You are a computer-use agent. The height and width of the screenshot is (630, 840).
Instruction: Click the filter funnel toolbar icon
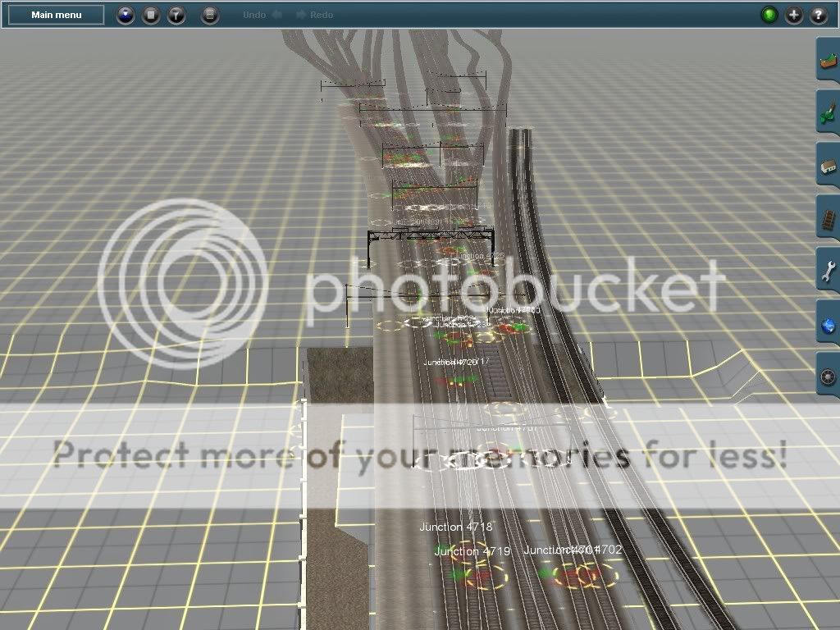[x=176, y=15]
